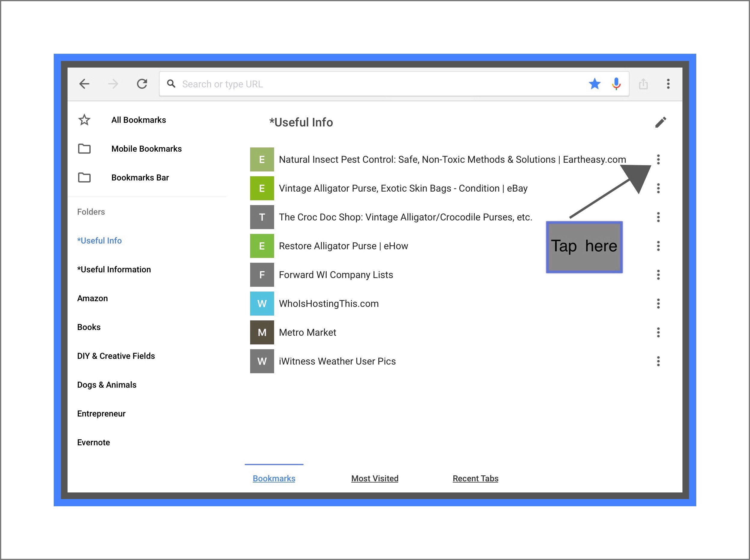Switch to the Recent Tabs tab

(475, 478)
